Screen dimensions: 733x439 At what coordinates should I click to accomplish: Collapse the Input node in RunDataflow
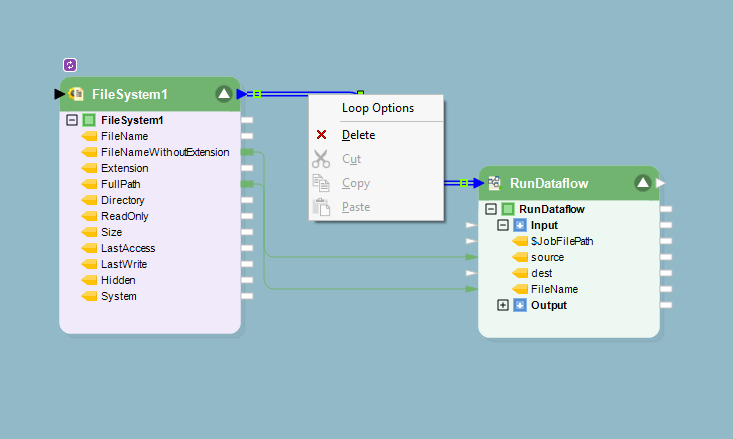(x=502, y=225)
